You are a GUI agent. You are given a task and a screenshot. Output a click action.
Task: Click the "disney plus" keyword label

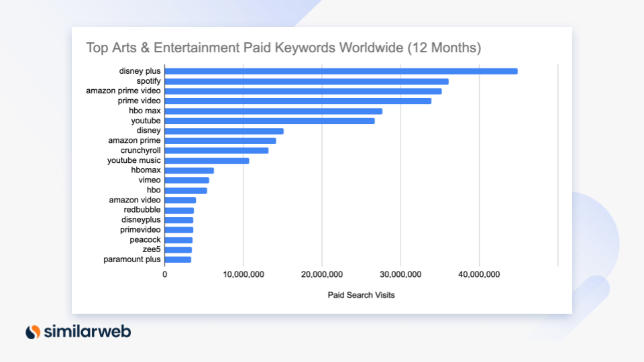point(140,71)
